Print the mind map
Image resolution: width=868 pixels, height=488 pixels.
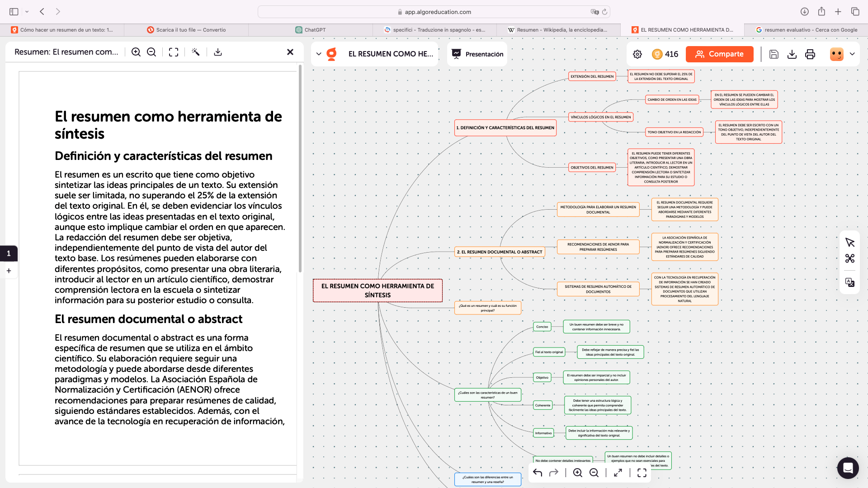point(810,54)
